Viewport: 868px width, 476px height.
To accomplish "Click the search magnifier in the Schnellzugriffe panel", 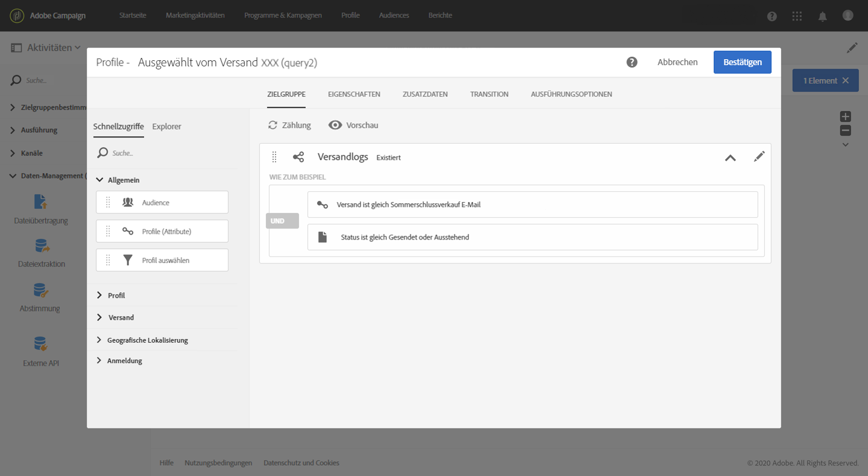I will pos(103,153).
